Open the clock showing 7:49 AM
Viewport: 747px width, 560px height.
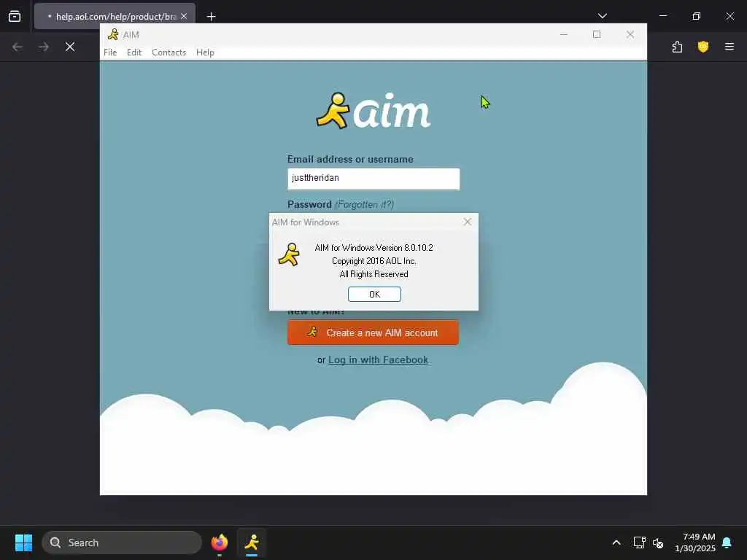coord(694,542)
